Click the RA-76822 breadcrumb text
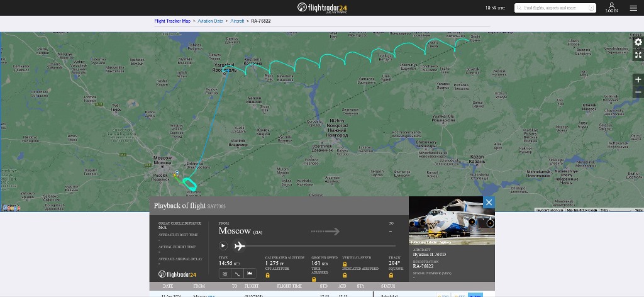This screenshot has width=644, height=297. pos(261,21)
